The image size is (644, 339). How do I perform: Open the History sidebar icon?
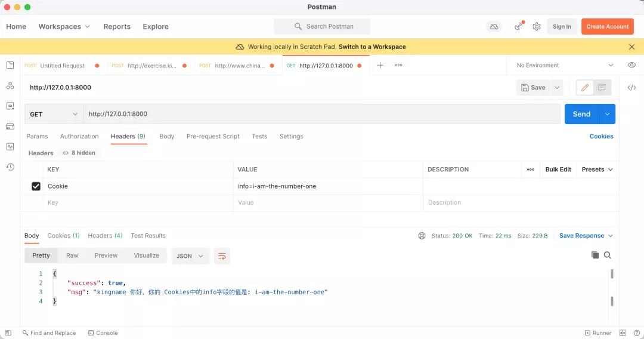10,167
